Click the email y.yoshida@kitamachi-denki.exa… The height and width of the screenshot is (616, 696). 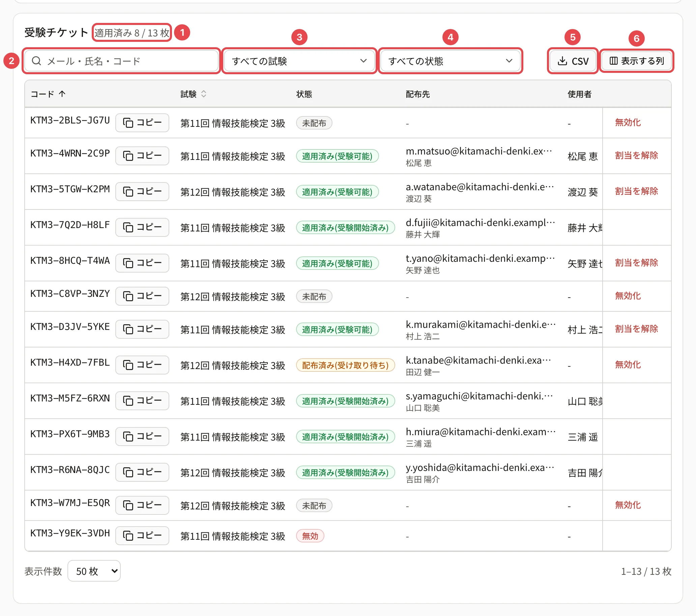tap(480, 468)
